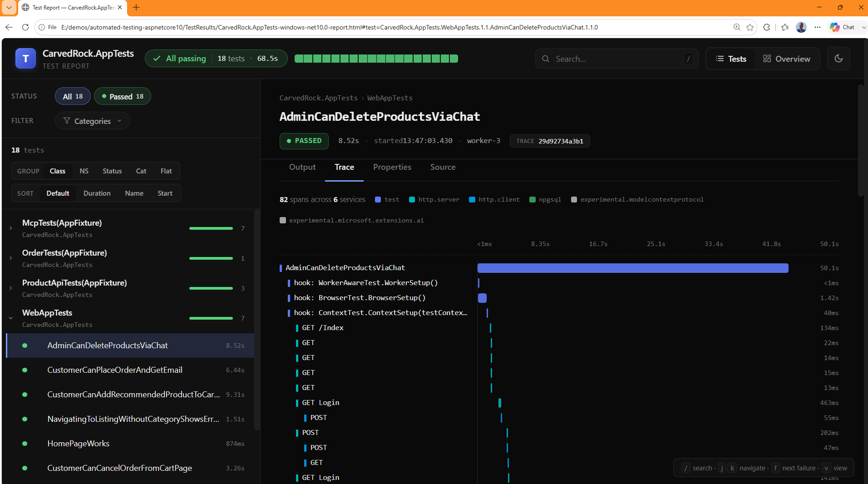Collapse the WebAppTests group

11,318
